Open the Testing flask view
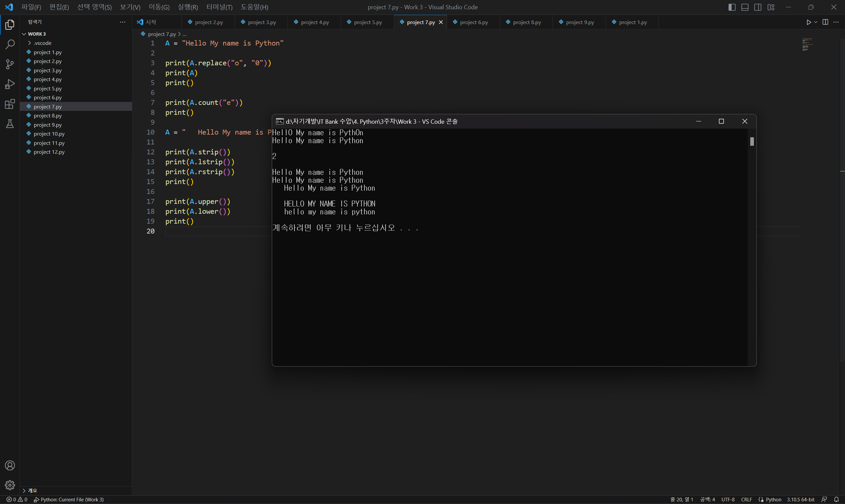Viewport: 845px width, 504px height. click(10, 124)
